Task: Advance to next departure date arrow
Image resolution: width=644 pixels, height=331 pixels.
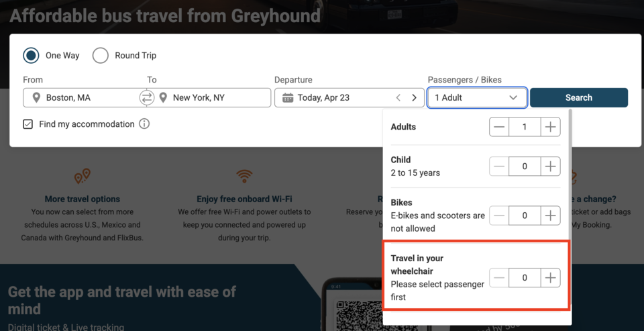Action: (x=414, y=98)
